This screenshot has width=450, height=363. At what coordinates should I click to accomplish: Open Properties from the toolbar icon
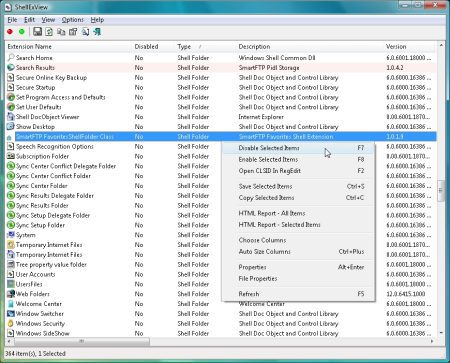pyautogui.click(x=73, y=32)
